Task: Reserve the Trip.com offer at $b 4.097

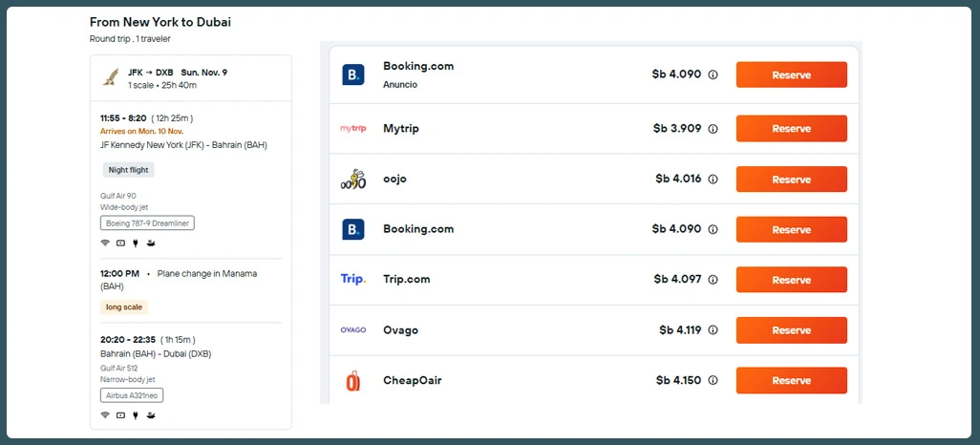Action: point(791,280)
